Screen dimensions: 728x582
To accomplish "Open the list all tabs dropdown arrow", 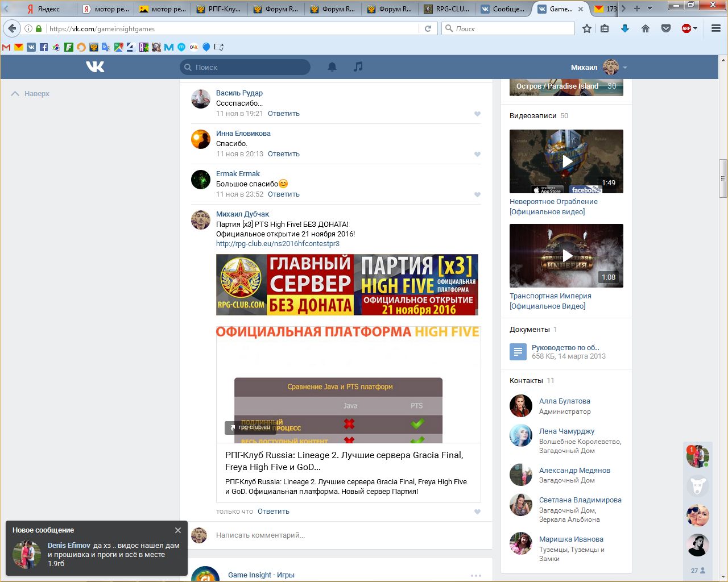I will click(650, 9).
